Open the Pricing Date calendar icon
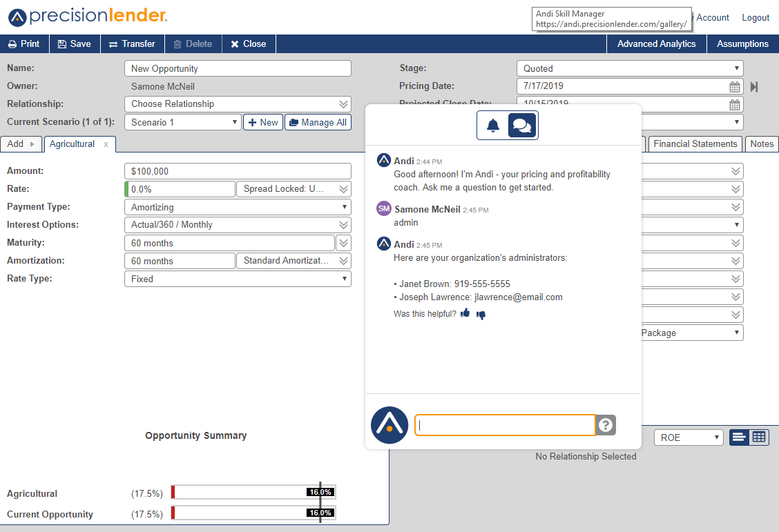 click(x=734, y=87)
